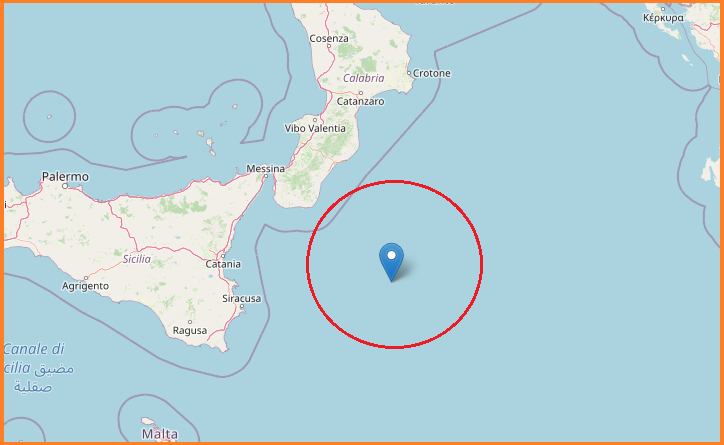Click the Catanzaro city marker dot

pyautogui.click(x=361, y=93)
